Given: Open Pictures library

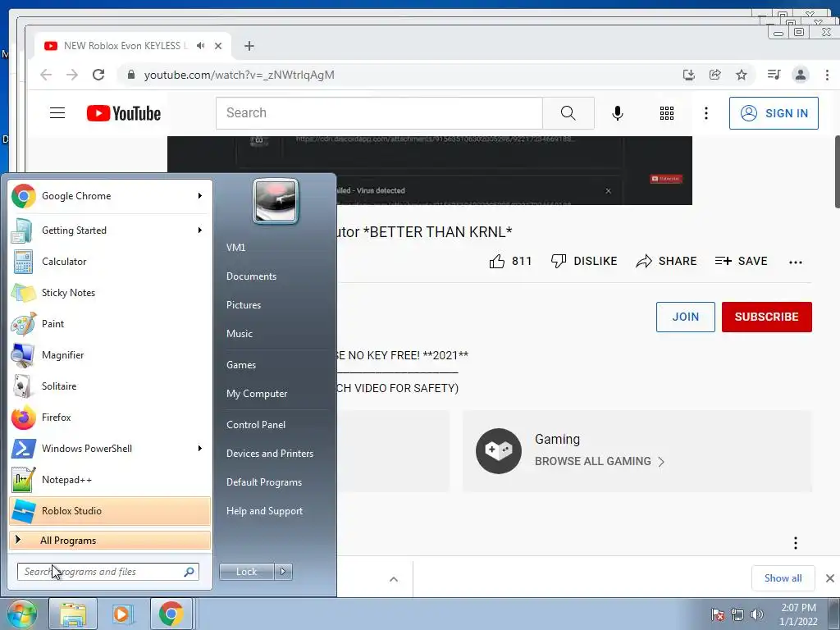Looking at the screenshot, I should click(244, 305).
